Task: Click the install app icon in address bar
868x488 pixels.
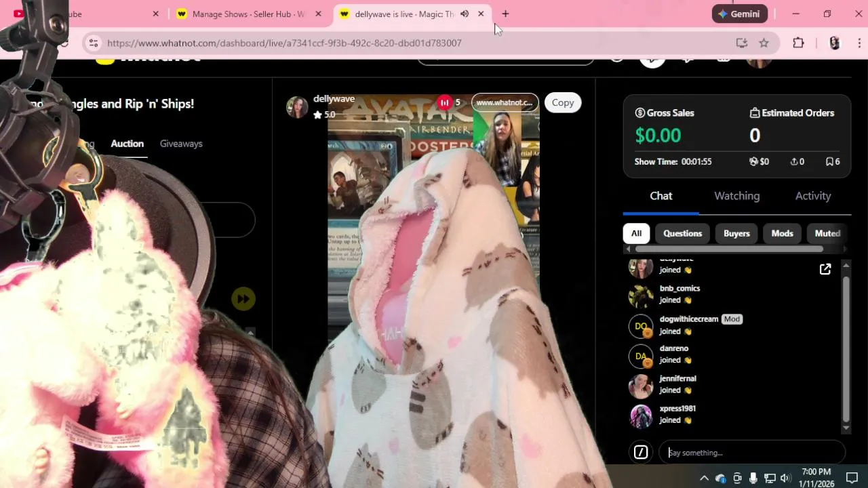Action: point(742,43)
